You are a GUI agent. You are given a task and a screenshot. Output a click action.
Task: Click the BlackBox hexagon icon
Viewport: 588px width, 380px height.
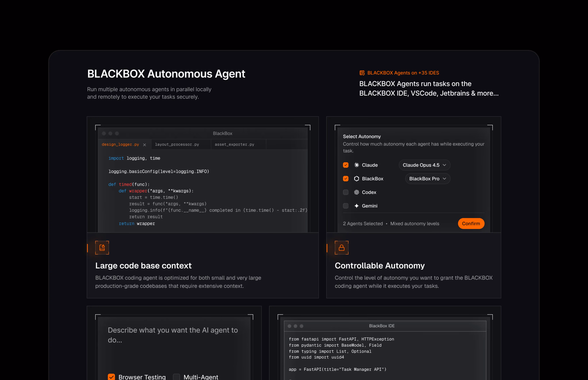click(357, 179)
